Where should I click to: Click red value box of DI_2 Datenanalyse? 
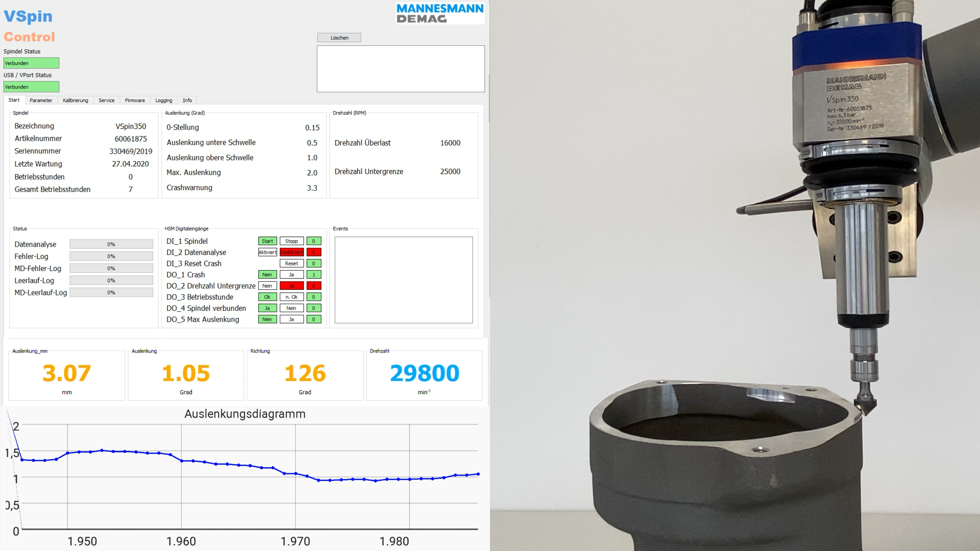point(314,252)
